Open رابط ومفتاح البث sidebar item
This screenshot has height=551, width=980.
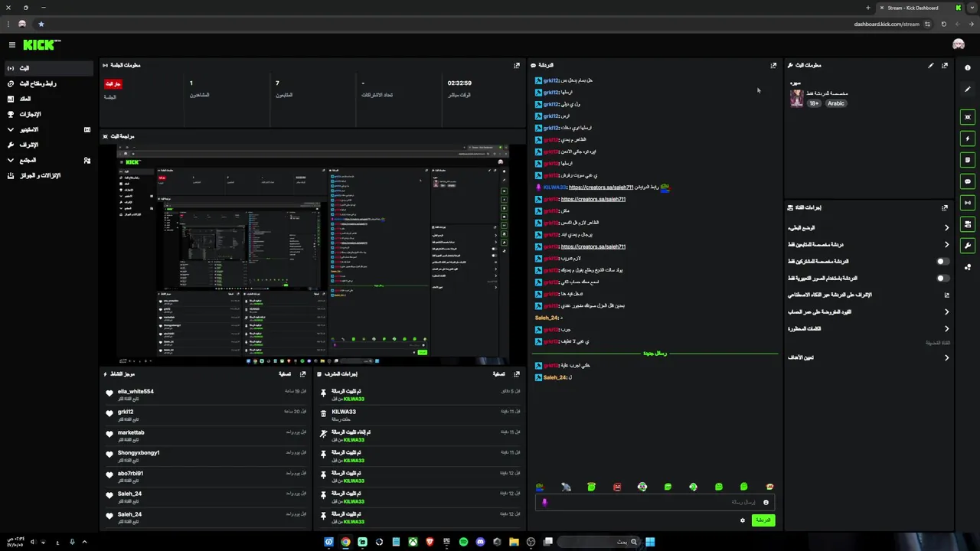[47, 83]
